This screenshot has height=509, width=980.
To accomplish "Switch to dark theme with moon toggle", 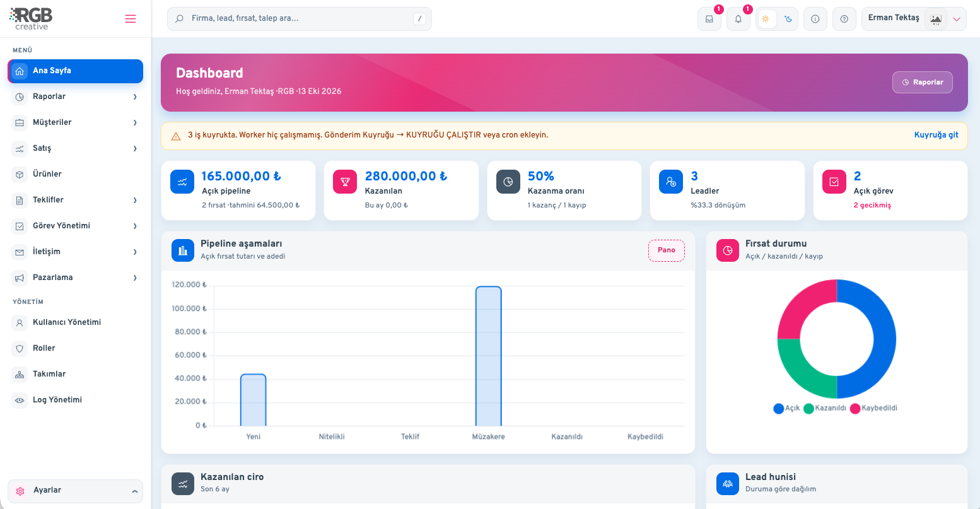I will tap(788, 19).
